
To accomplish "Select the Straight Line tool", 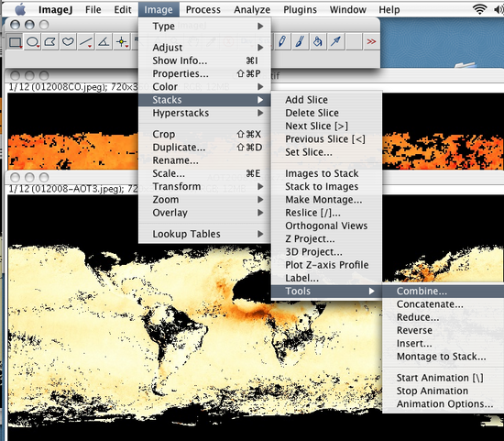I will [86, 42].
